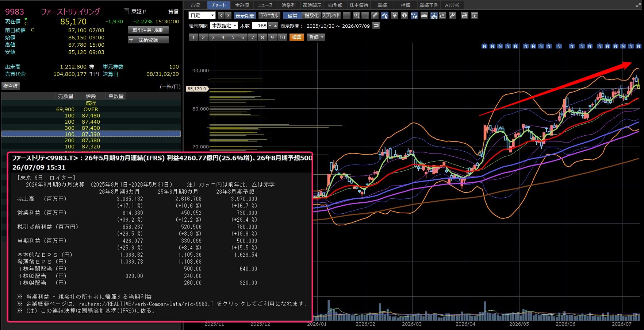The image size is (644, 330).
Task: Click the document icon beside 東証P
Action: [126, 11]
